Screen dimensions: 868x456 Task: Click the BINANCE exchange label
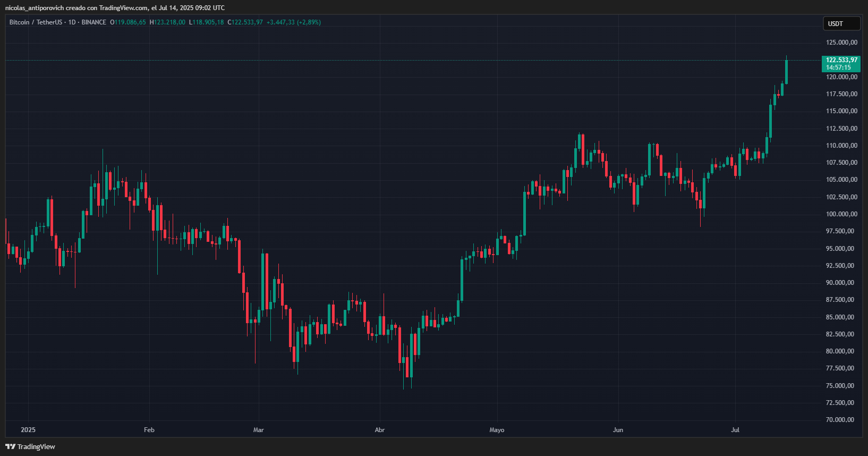94,22
